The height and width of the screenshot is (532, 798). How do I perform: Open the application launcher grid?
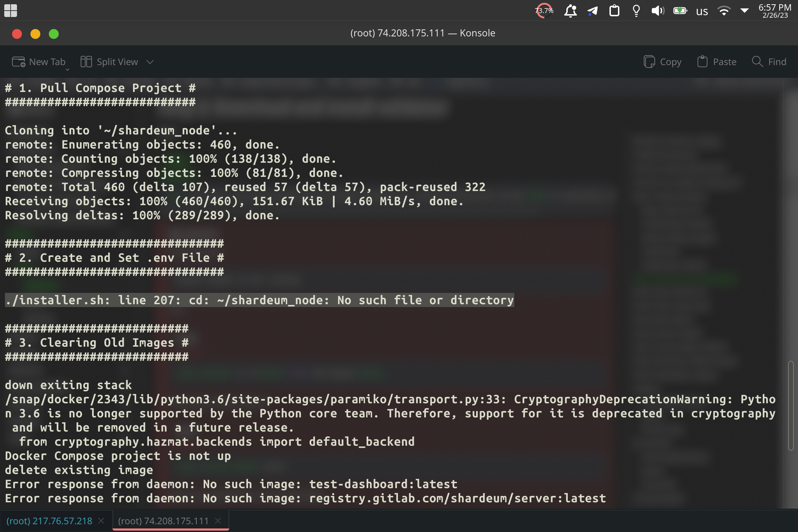pyautogui.click(x=10, y=11)
